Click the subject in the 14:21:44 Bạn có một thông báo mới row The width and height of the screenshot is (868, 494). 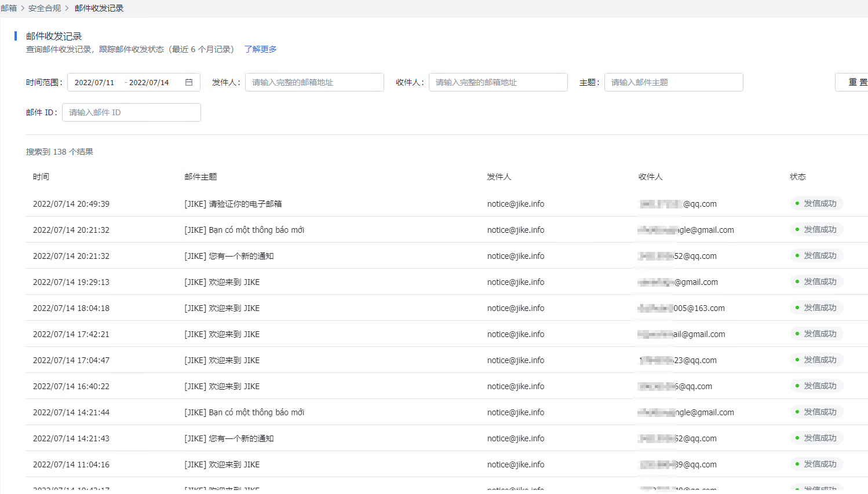coord(244,412)
